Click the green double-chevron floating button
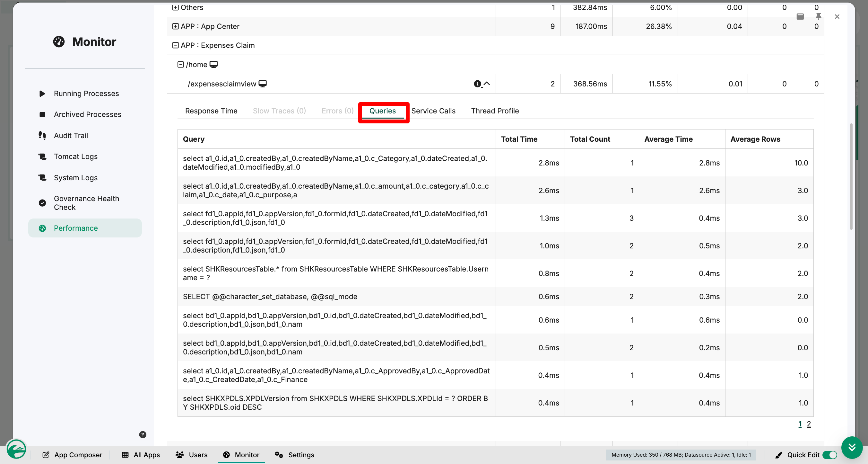The image size is (868, 464). click(852, 448)
